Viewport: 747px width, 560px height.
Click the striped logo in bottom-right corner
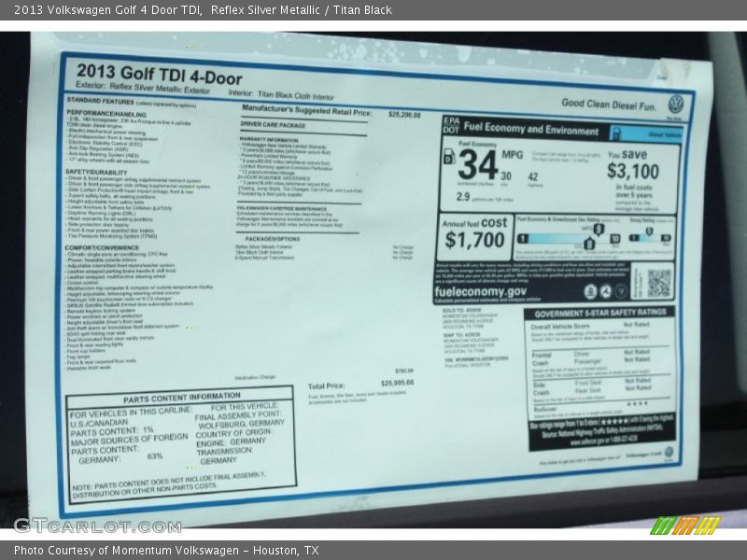coord(685,525)
